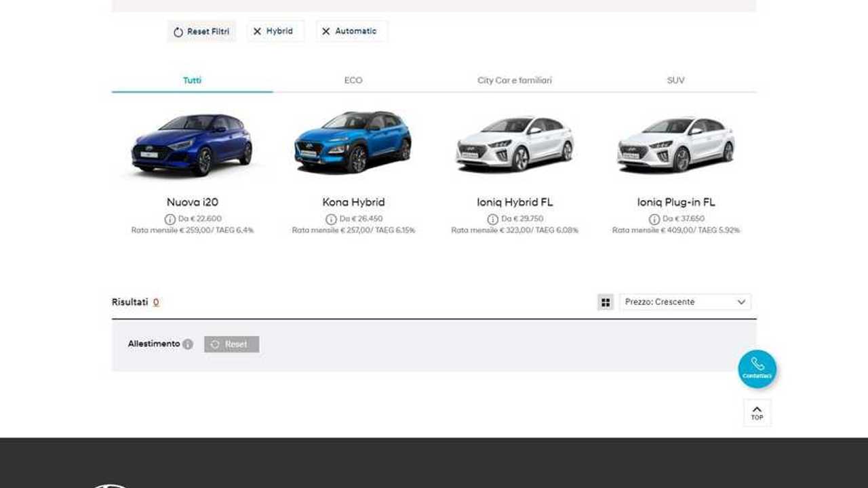Screen dimensions: 868x488
Task: Click Nuova i20 monthly rate text € 259,00
Action: click(x=193, y=230)
